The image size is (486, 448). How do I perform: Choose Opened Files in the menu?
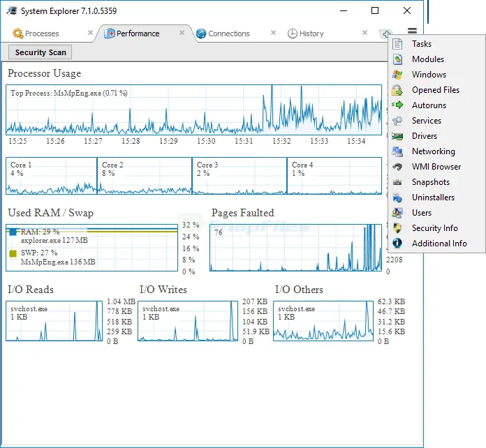pyautogui.click(x=436, y=90)
